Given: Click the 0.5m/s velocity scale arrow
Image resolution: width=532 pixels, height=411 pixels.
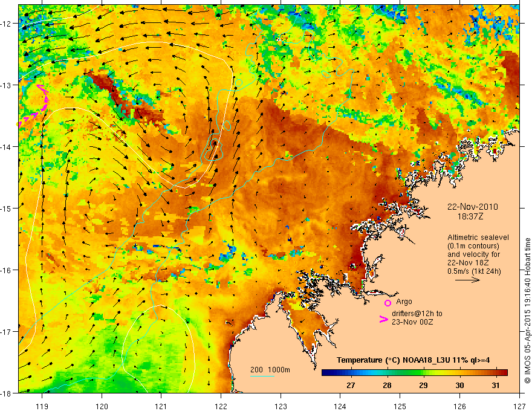Looking at the screenshot, I should coord(467,280).
